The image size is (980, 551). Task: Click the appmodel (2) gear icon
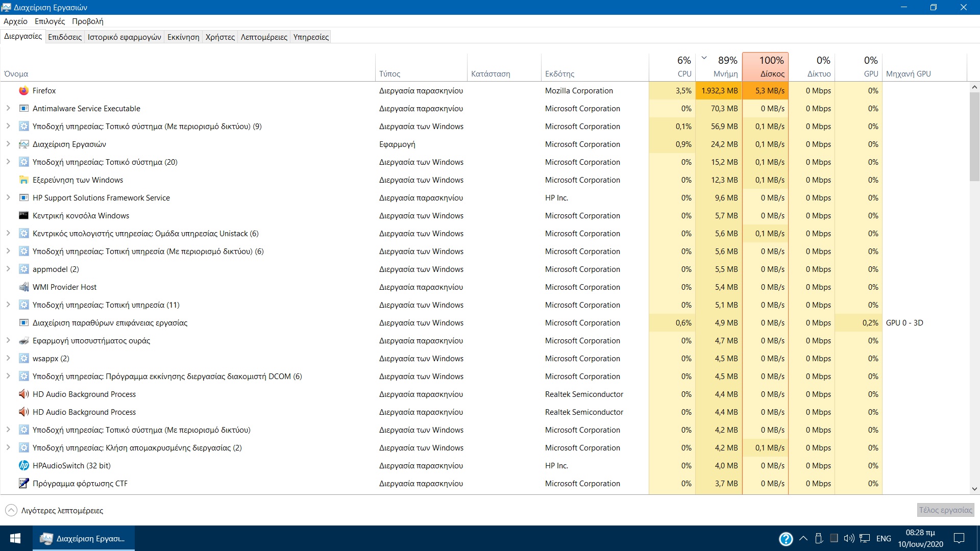pyautogui.click(x=23, y=269)
